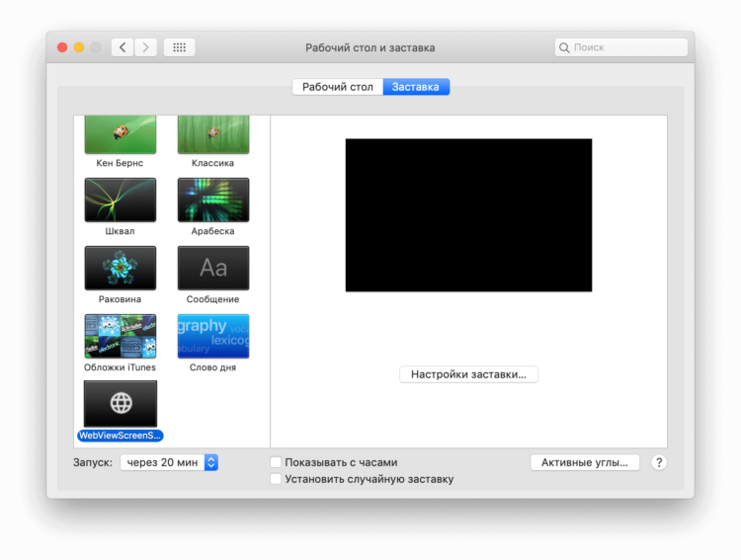Open Активные углы settings
This screenshot has width=741, height=560.
point(585,462)
